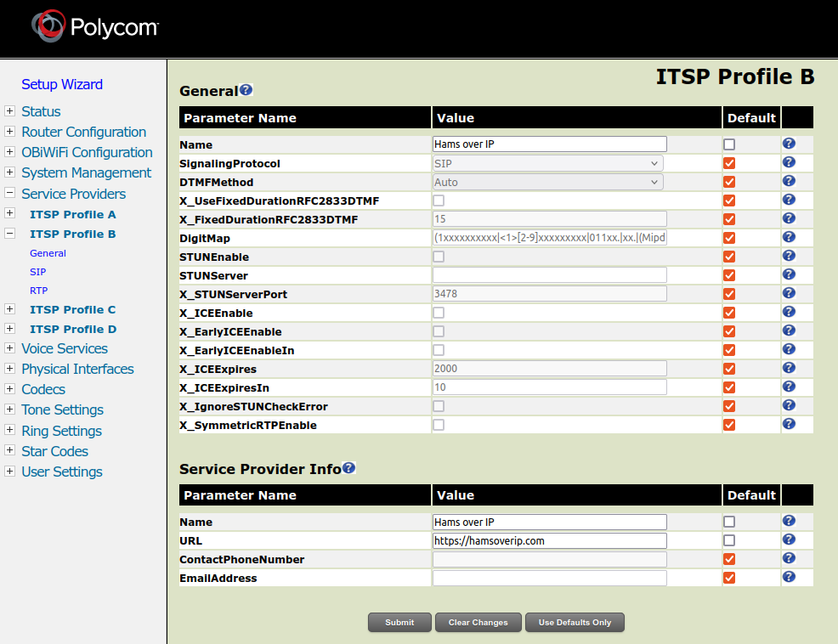Toggle the X_SymmetricRTPEnable value checkbox

click(x=439, y=425)
